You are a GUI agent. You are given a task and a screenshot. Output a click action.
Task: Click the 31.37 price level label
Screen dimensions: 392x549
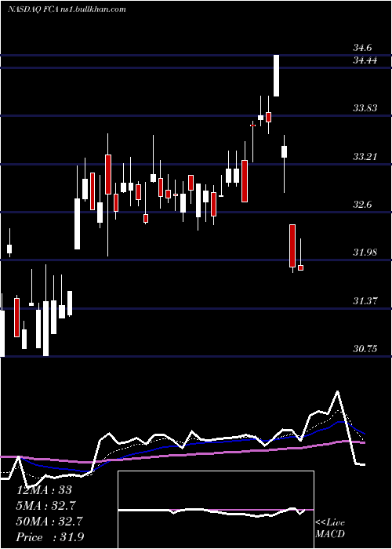[365, 300]
